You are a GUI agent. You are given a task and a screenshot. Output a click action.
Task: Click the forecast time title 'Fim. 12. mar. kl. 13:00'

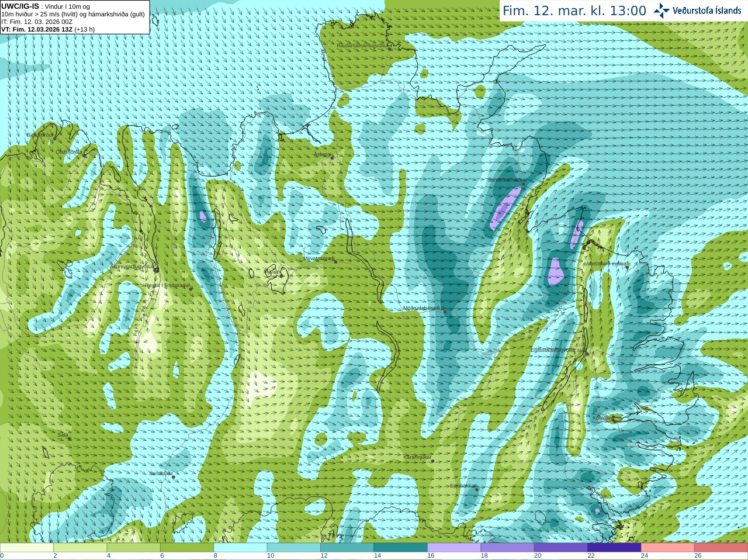(x=574, y=11)
